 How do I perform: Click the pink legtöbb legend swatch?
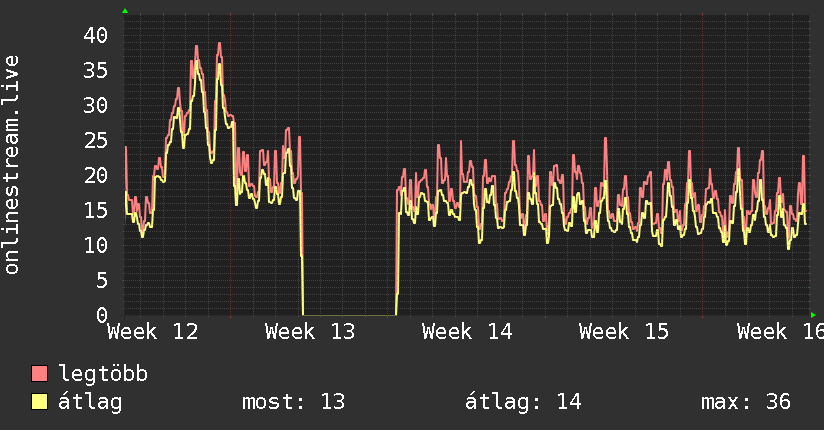(39, 373)
